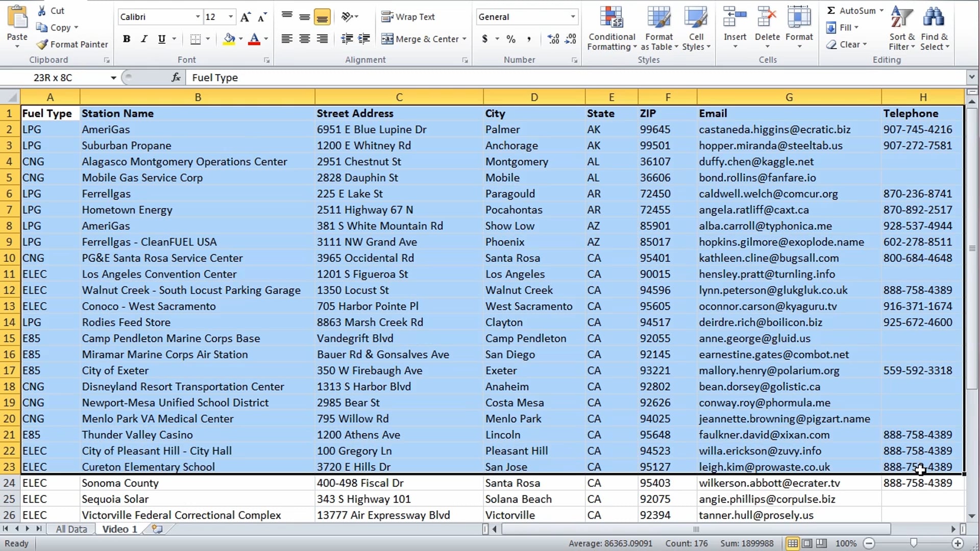Increase indent in the Alignment group

(364, 39)
